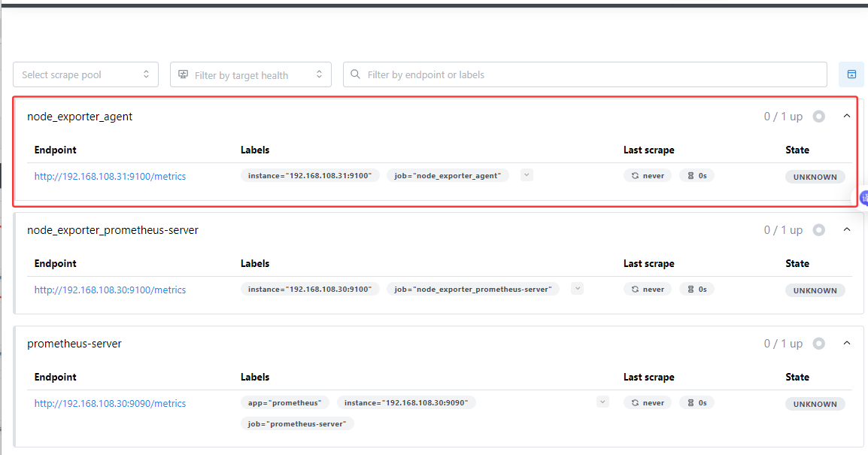868x455 pixels.
Task: Click the 0s duration badge for 192.168.108.30:9090
Action: pyautogui.click(x=697, y=402)
